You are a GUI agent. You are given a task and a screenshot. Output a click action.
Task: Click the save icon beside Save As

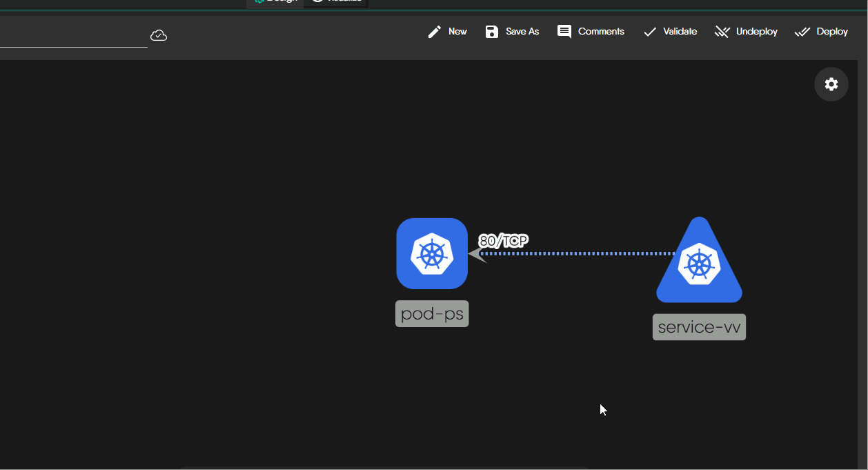[491, 31]
